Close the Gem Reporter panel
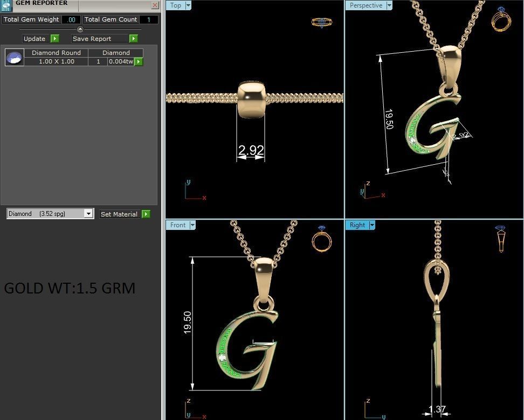524x420 pixels. pos(155,5)
